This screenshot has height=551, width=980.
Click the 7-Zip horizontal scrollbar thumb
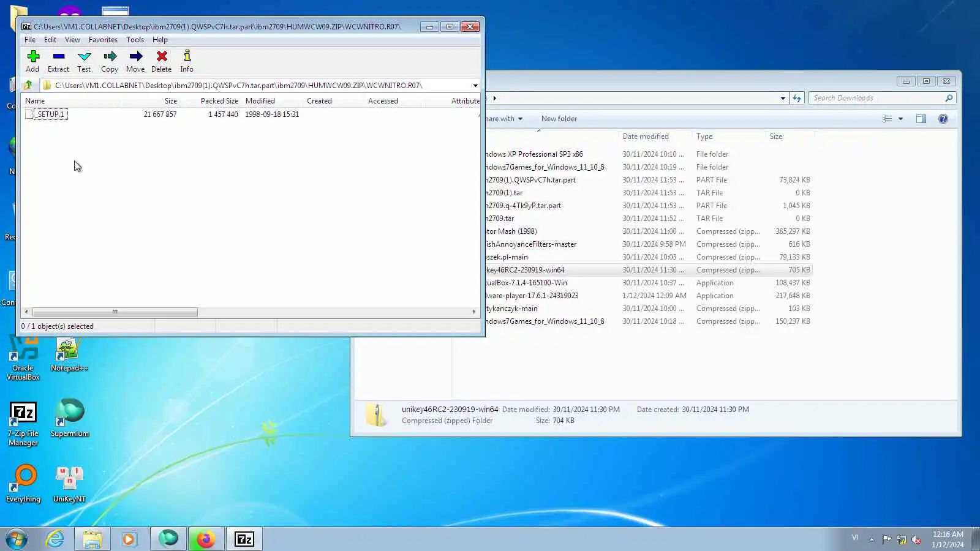point(115,312)
